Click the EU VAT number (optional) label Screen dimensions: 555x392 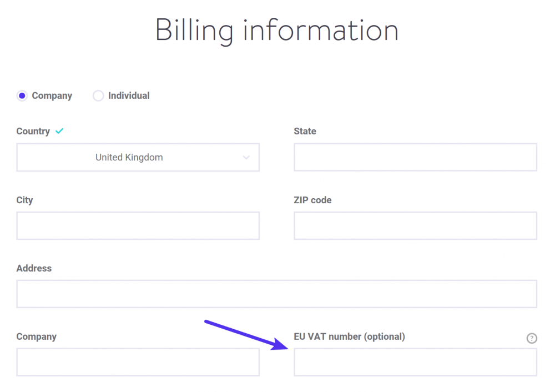point(350,336)
